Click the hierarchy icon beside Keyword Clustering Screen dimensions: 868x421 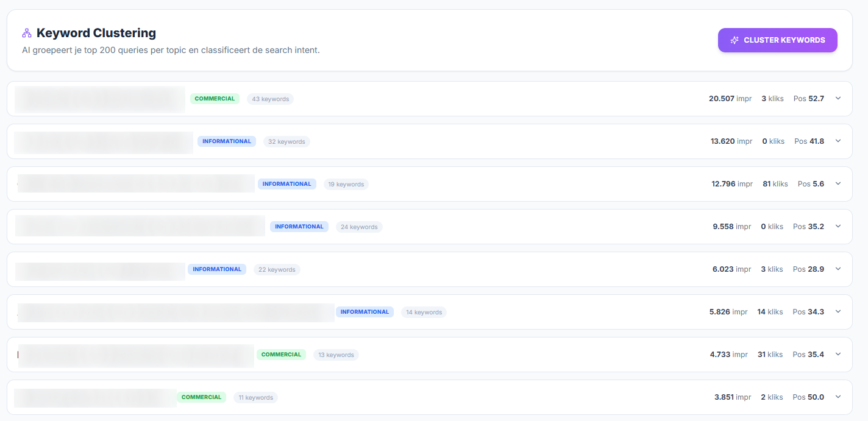[26, 33]
